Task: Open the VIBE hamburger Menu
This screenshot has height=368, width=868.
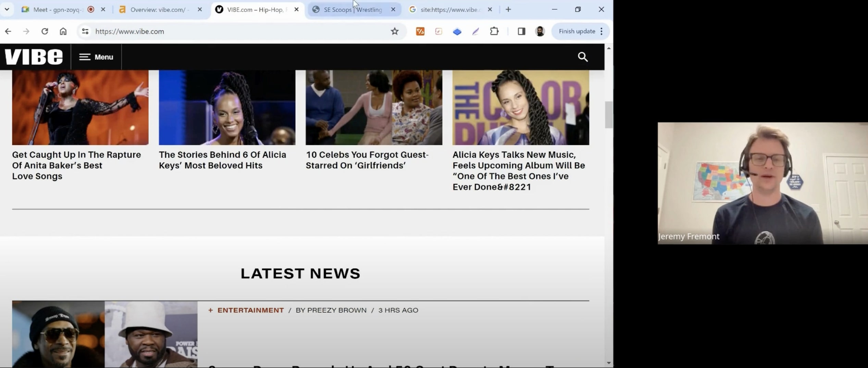Action: click(96, 57)
